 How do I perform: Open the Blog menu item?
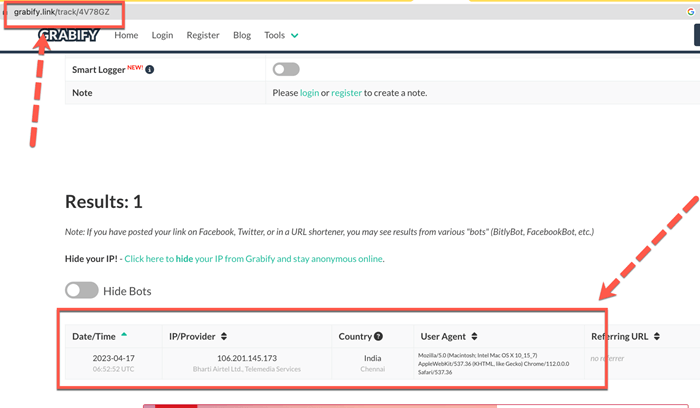[x=242, y=35]
